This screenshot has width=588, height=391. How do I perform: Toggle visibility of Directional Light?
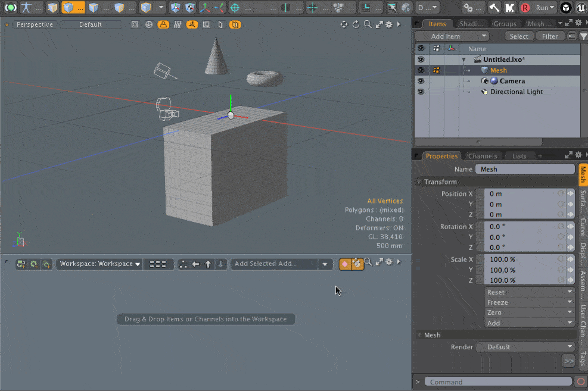tap(421, 92)
